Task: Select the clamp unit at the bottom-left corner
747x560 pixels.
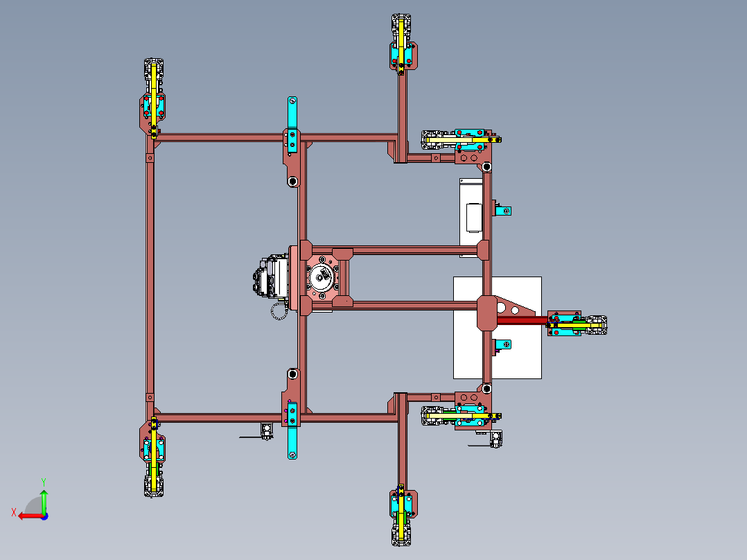Action: pos(153,457)
